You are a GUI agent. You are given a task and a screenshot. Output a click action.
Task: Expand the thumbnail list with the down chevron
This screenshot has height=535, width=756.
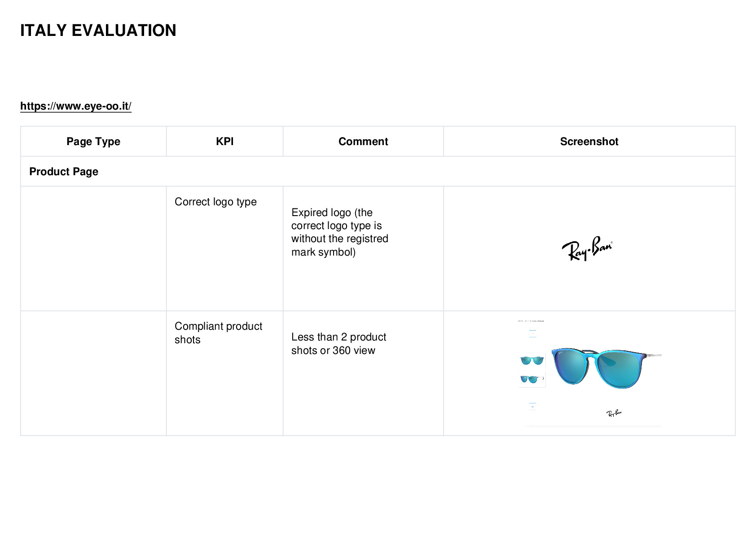(532, 407)
